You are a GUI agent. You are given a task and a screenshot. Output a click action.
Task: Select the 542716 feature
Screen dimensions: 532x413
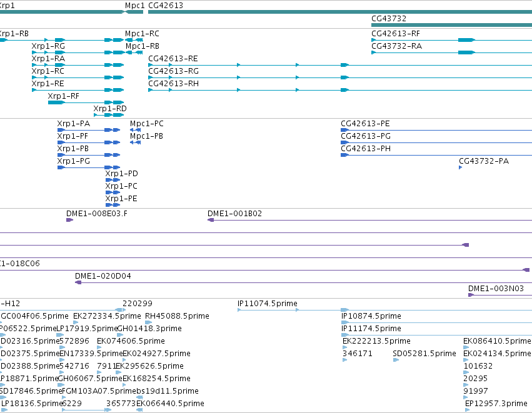74,366
